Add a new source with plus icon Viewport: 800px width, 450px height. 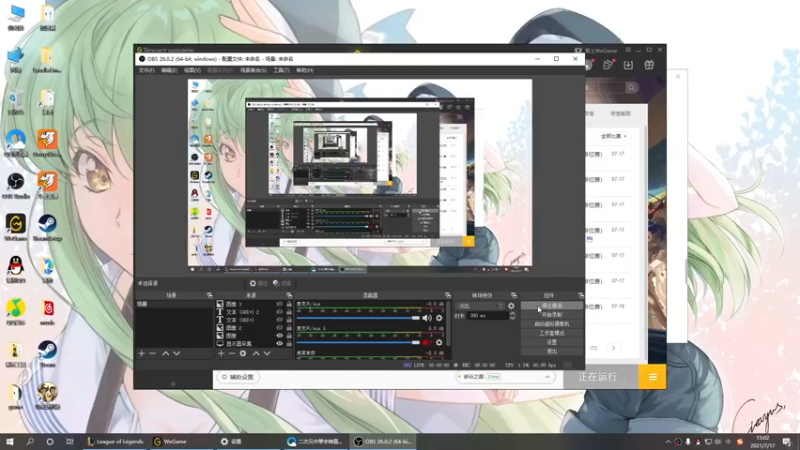pos(221,353)
